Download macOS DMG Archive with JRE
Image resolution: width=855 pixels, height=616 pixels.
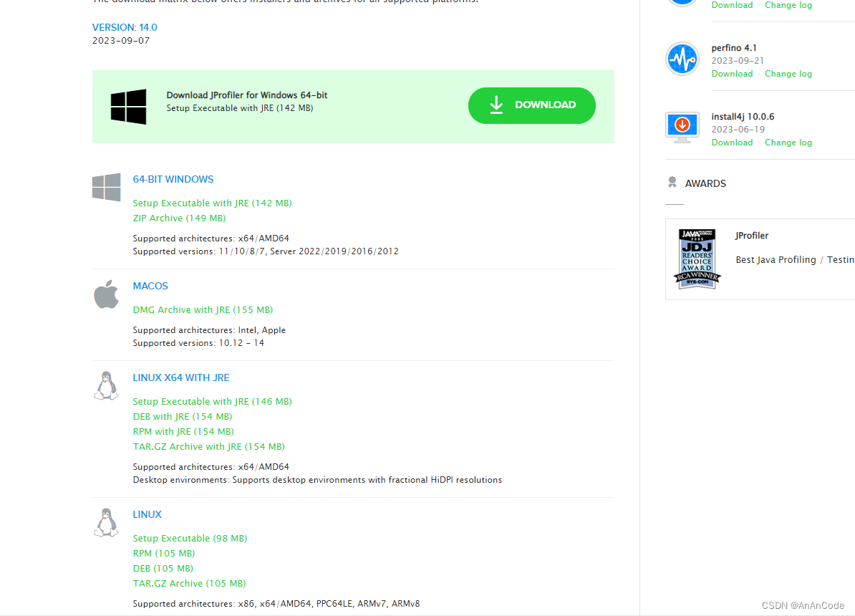(x=203, y=309)
